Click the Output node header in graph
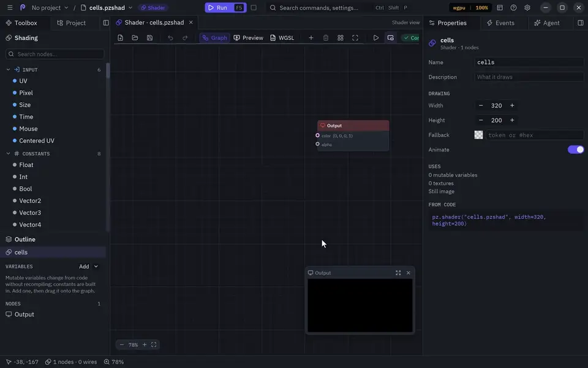The height and width of the screenshot is (368, 588). pyautogui.click(x=353, y=125)
